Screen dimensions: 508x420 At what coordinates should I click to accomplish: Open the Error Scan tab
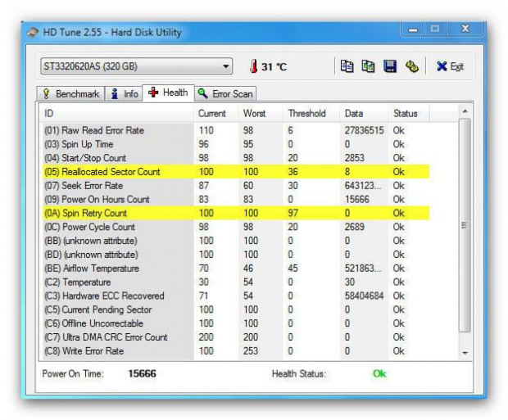(x=225, y=94)
